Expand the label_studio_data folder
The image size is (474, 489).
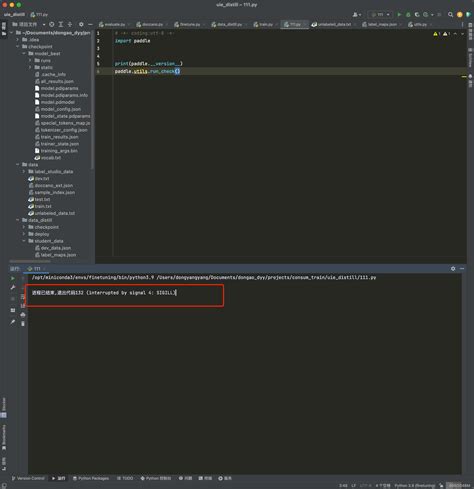point(24,172)
